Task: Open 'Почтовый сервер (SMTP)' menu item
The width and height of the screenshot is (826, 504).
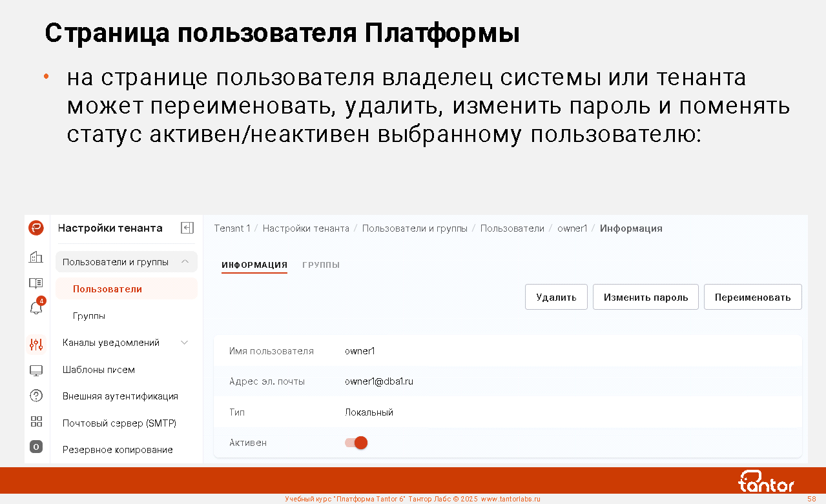Action: [119, 423]
